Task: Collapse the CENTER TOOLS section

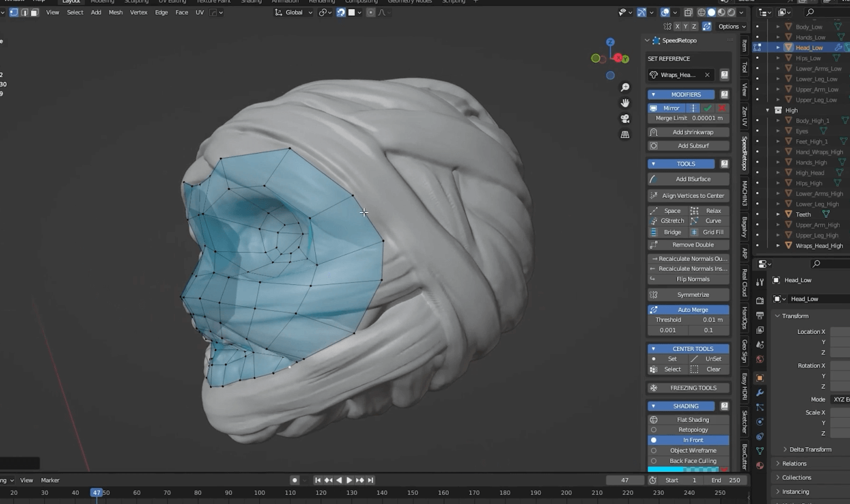Action: click(x=653, y=349)
